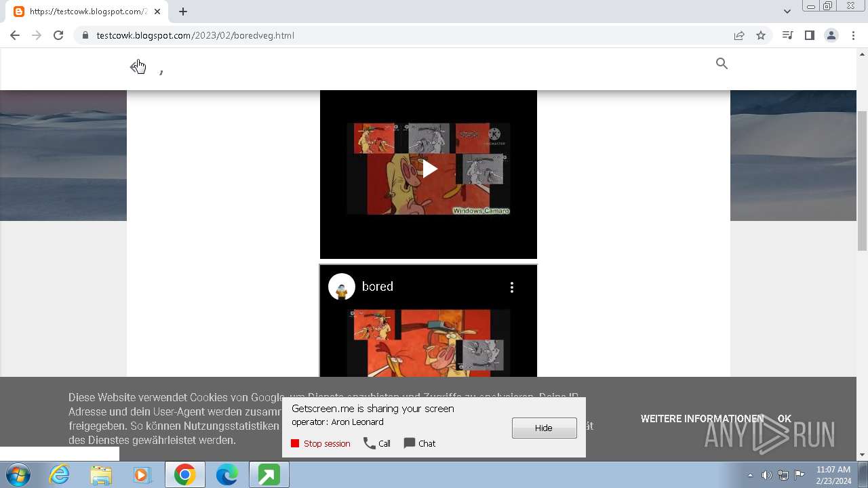Select the testcowk.blogspot.com tab
Image resolution: width=868 pixels, height=488 pixels.
coord(88,12)
